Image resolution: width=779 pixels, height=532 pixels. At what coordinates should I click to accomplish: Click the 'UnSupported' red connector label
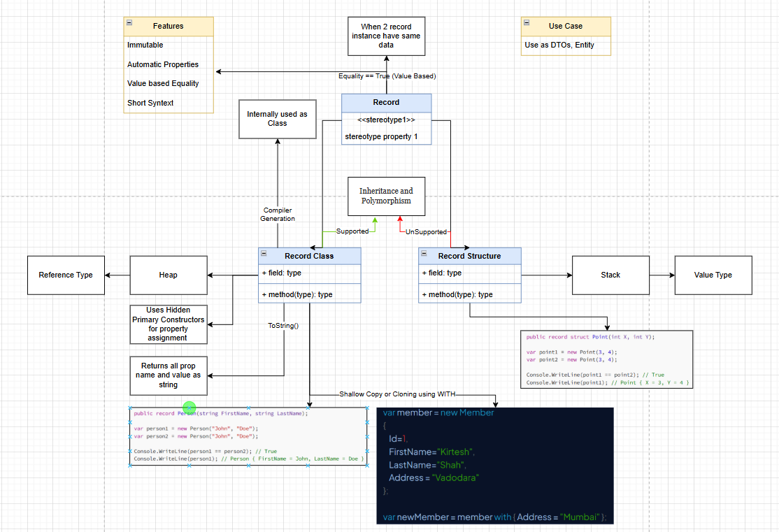[426, 231]
